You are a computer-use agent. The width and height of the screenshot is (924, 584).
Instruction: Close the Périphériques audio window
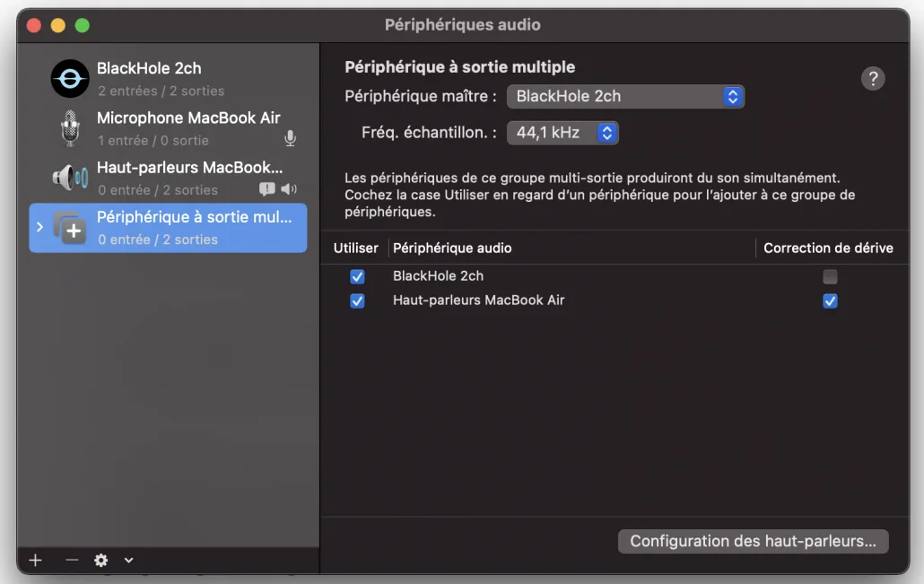pos(34,25)
